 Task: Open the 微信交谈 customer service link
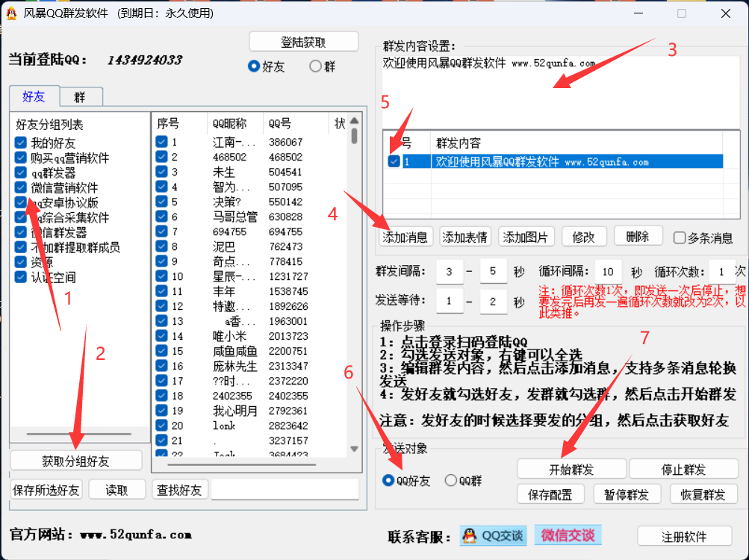(568, 535)
